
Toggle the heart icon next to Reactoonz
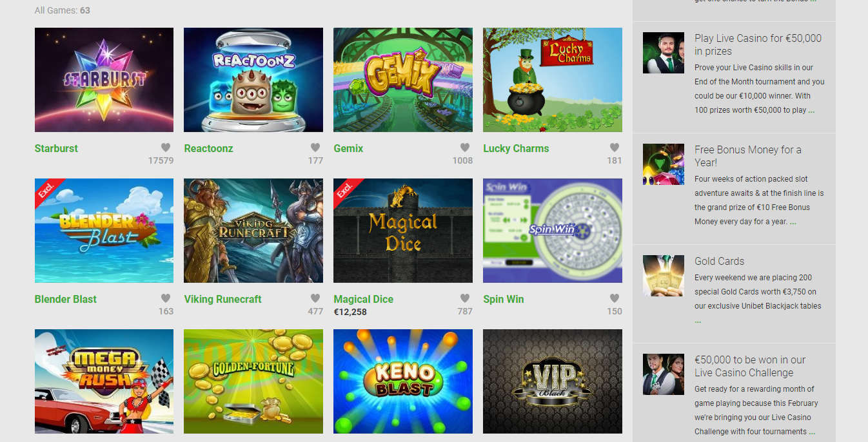(315, 148)
